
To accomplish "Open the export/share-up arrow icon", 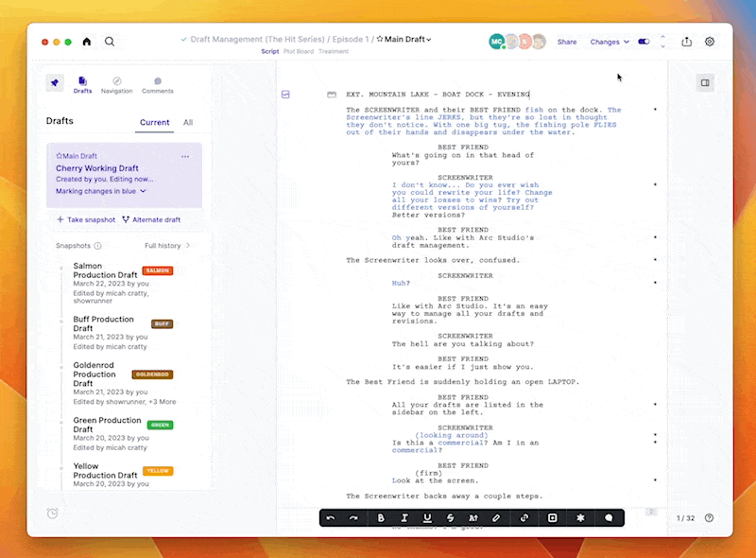I will tap(686, 42).
